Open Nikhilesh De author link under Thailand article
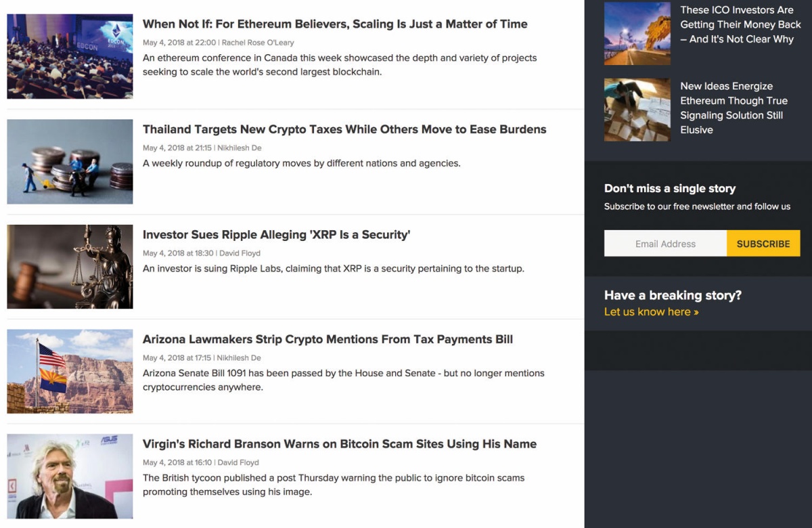Screen dimensions: 812x528 pos(240,148)
